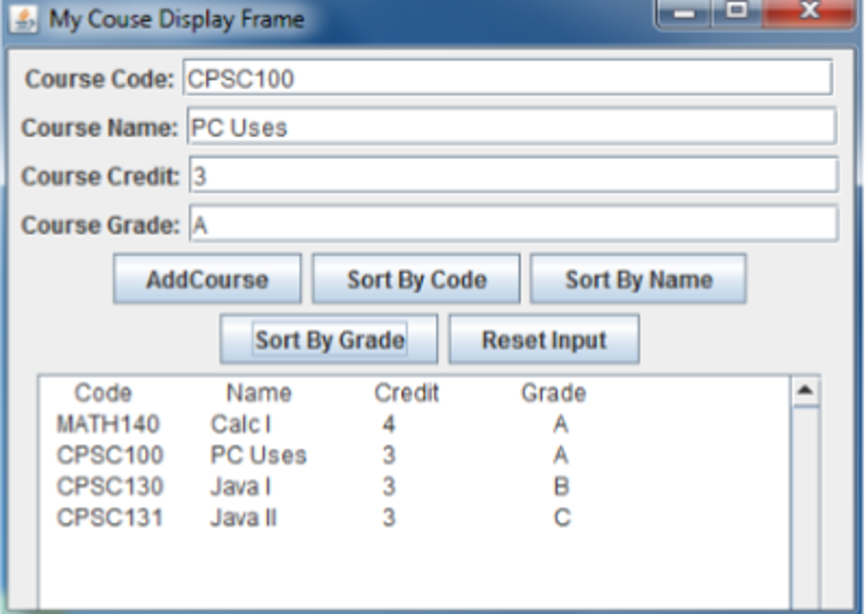
Task: Close the My Couse Display Frame window
Action: 809,12
